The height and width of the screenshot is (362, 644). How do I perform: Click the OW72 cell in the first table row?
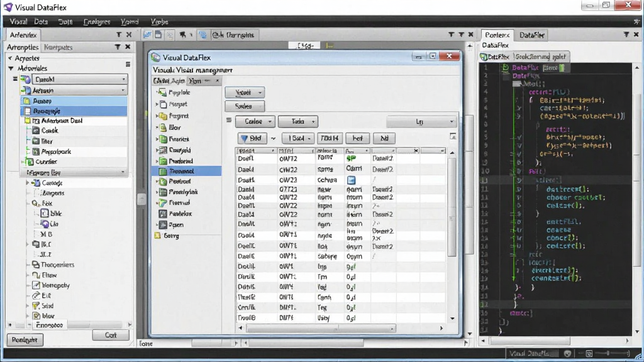point(288,159)
